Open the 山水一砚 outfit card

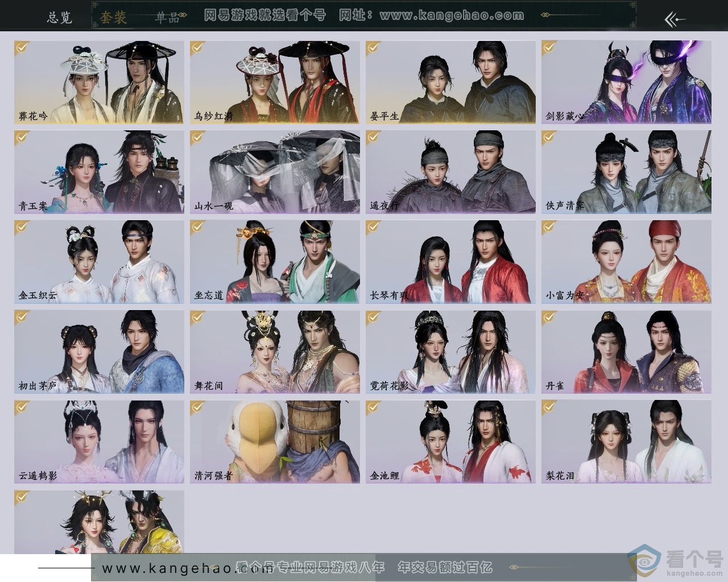275,172
